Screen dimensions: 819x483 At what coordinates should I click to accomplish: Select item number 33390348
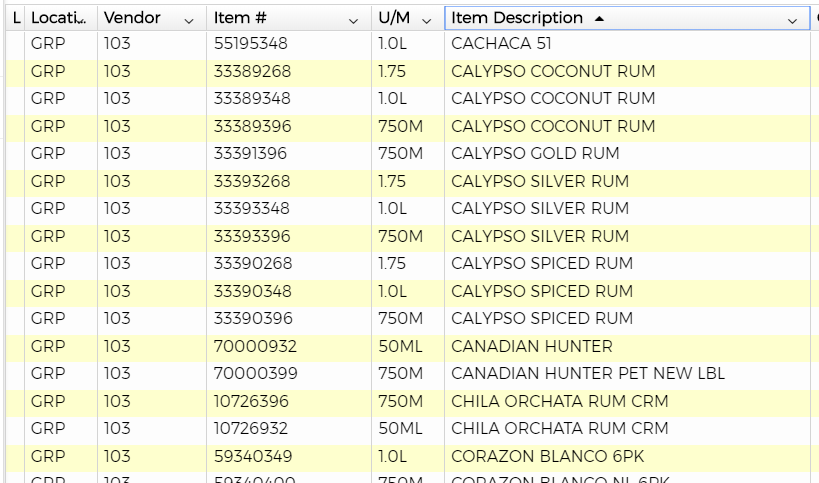pyautogui.click(x=252, y=290)
